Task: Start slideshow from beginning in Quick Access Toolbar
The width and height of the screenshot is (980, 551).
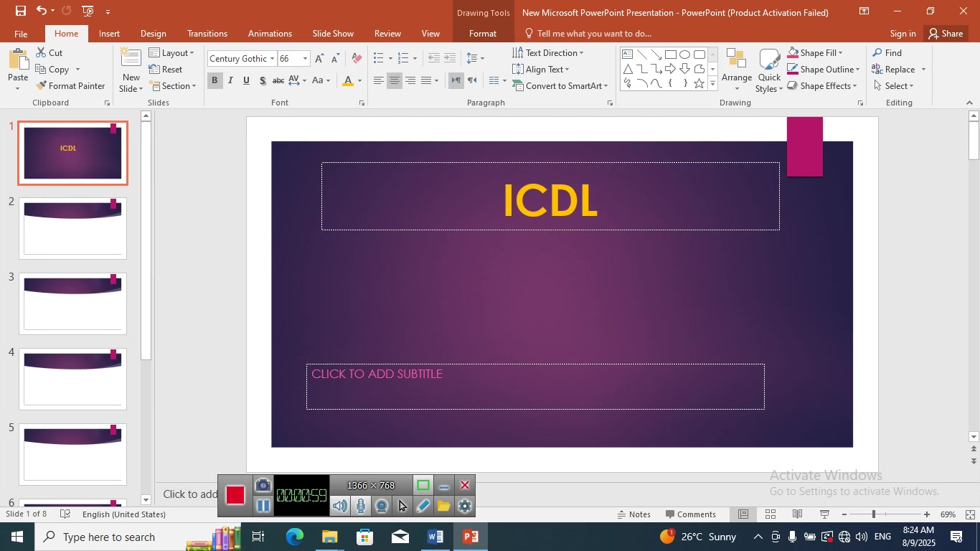Action: (x=88, y=11)
